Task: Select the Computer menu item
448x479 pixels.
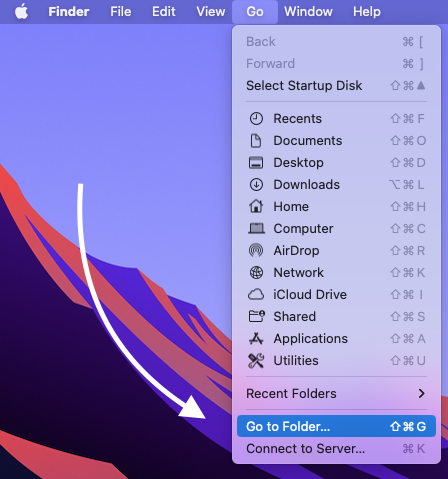Action: coord(336,229)
